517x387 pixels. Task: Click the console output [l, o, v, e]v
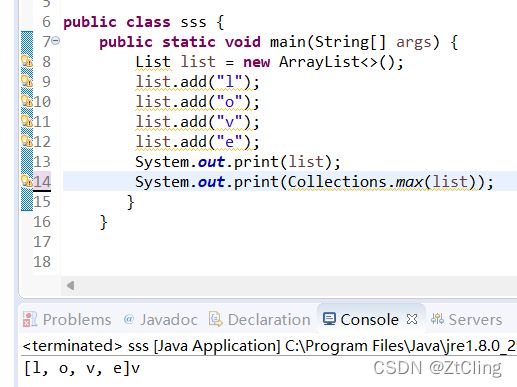82,369
